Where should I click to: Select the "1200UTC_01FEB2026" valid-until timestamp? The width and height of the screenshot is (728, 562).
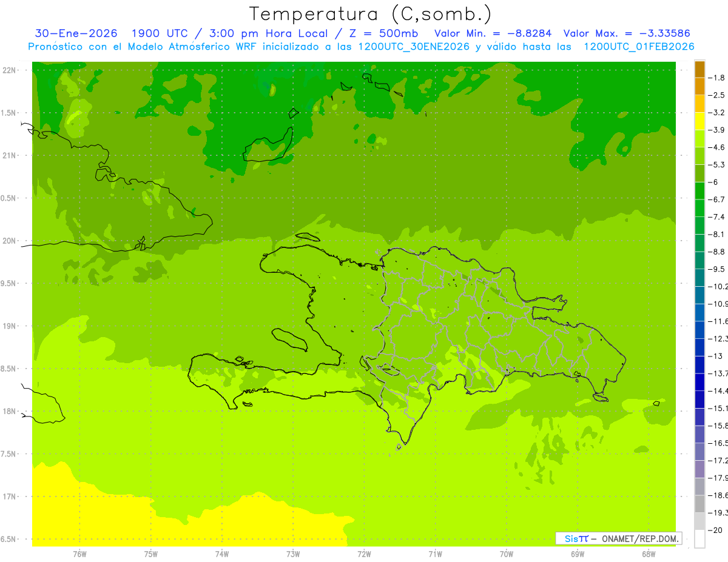pyautogui.click(x=639, y=47)
